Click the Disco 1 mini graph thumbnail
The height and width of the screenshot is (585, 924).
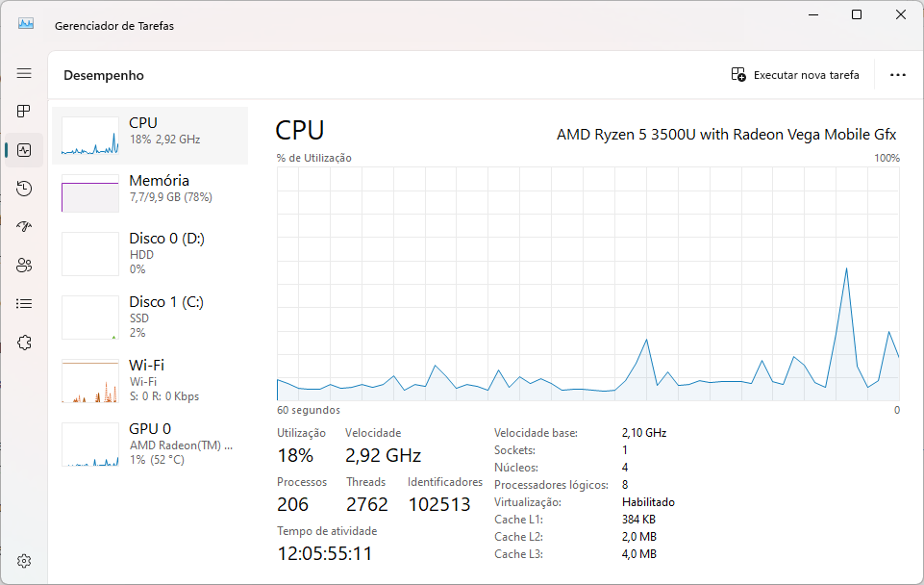pyautogui.click(x=90, y=318)
